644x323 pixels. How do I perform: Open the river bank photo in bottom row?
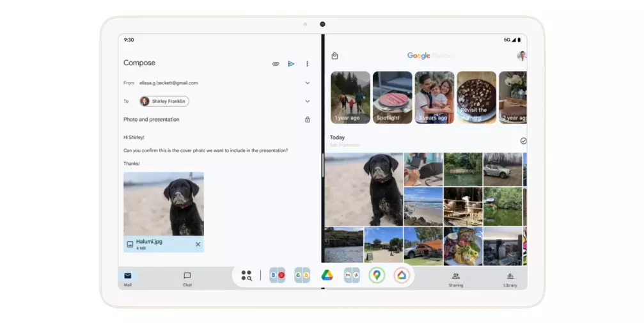point(344,245)
